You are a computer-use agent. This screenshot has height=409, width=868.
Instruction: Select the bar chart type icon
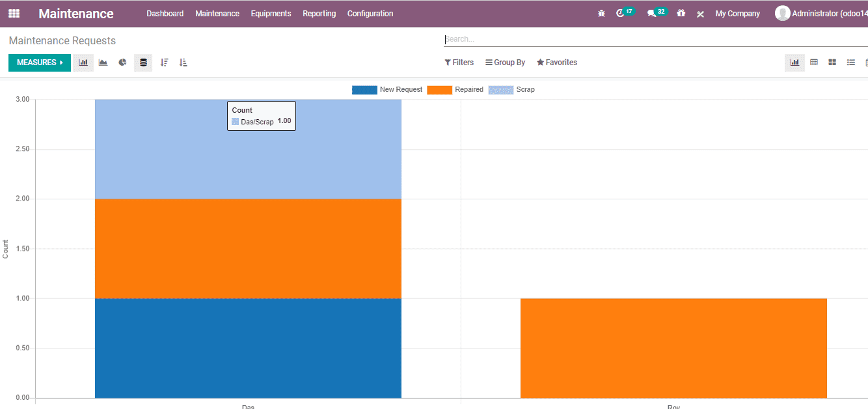83,63
